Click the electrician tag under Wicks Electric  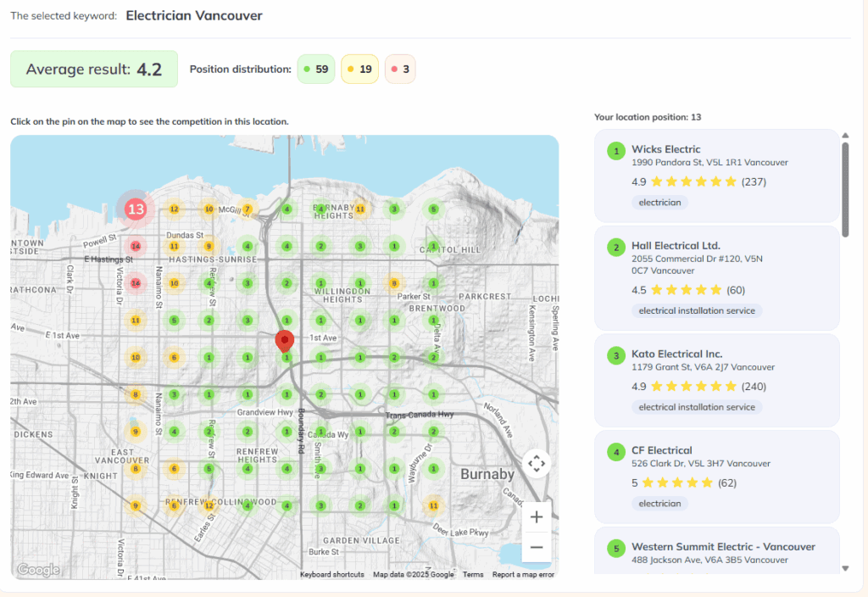[x=659, y=203]
